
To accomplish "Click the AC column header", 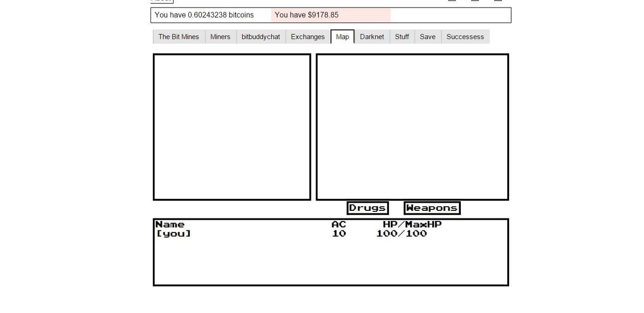I will click(339, 224).
